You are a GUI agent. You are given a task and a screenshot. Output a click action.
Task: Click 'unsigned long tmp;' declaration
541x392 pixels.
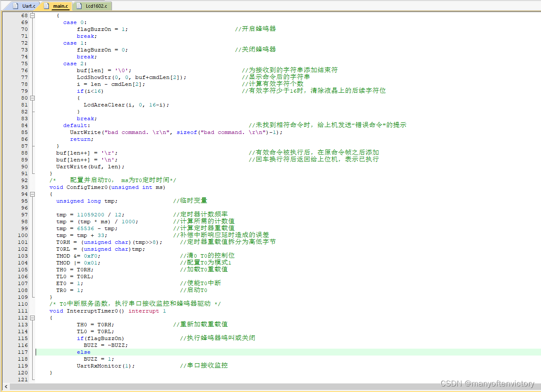[87, 201]
